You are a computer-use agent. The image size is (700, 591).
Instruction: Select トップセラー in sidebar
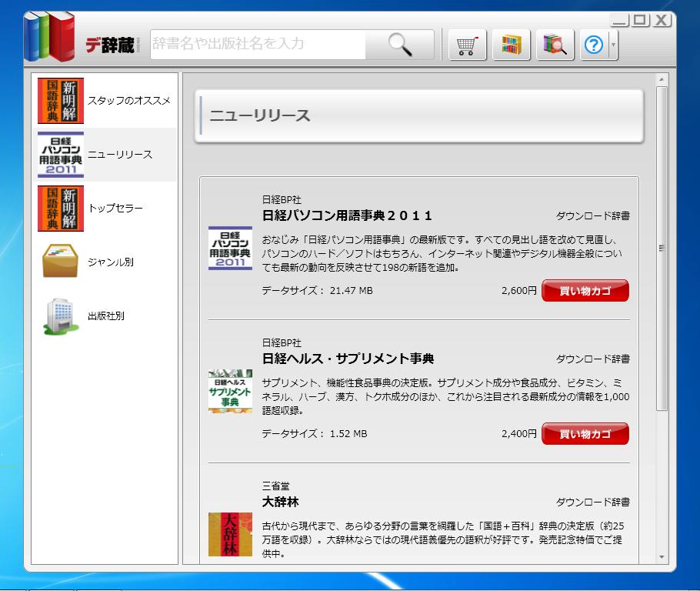pos(105,209)
